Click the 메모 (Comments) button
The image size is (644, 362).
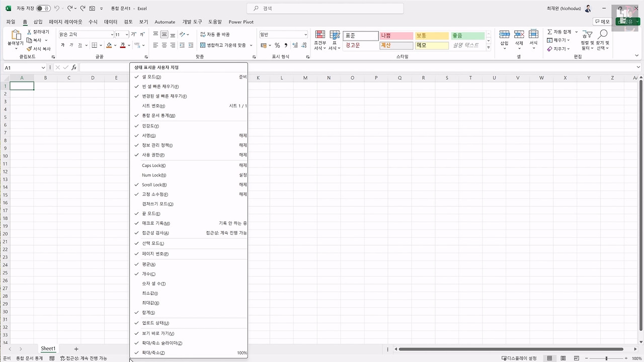(602, 22)
